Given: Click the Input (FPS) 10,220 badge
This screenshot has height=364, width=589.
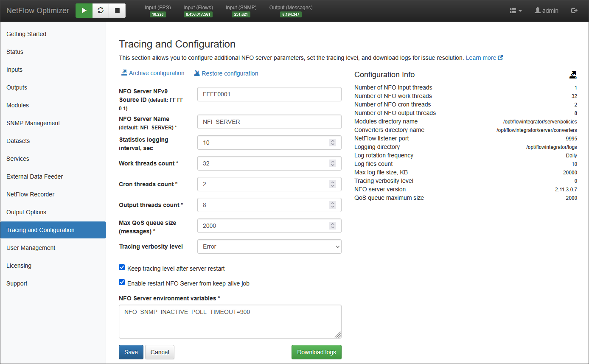Looking at the screenshot, I should click(x=158, y=14).
